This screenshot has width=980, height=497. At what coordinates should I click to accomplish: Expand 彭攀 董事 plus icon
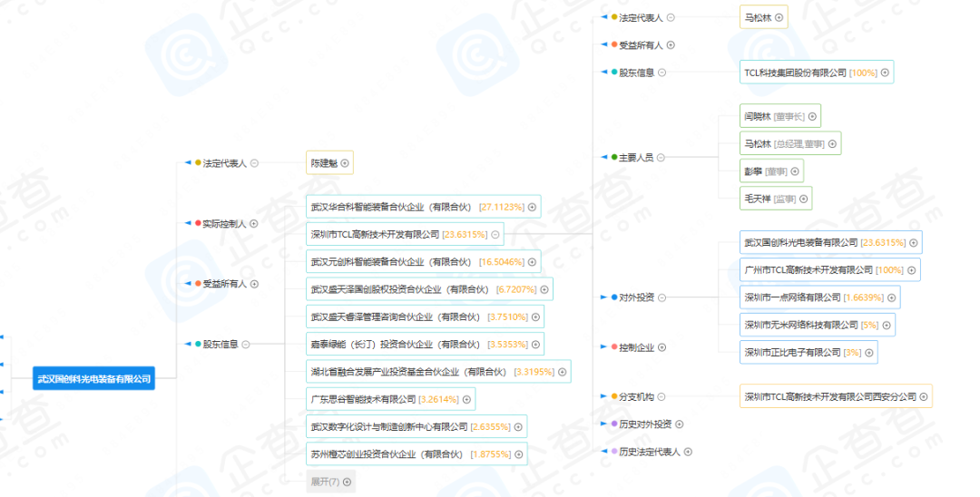coord(794,171)
